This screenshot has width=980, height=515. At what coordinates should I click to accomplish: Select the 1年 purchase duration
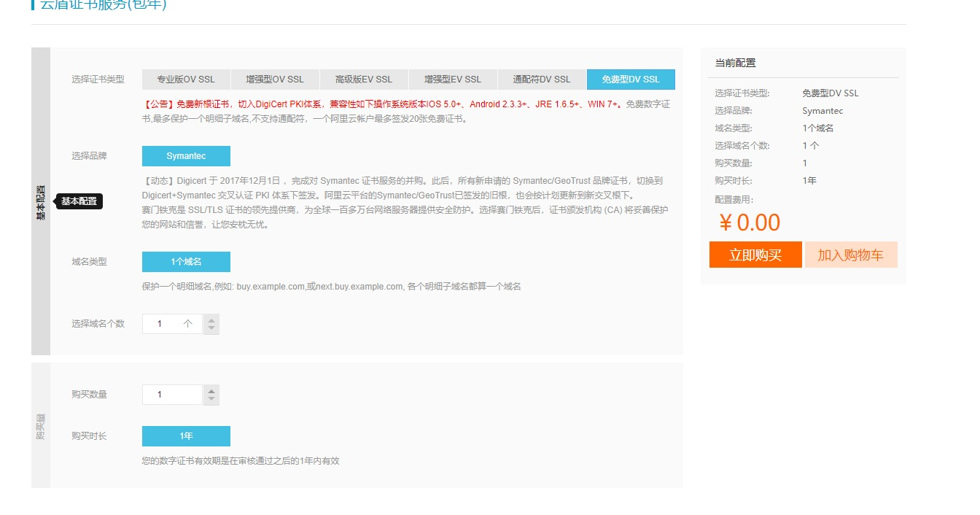[186, 436]
